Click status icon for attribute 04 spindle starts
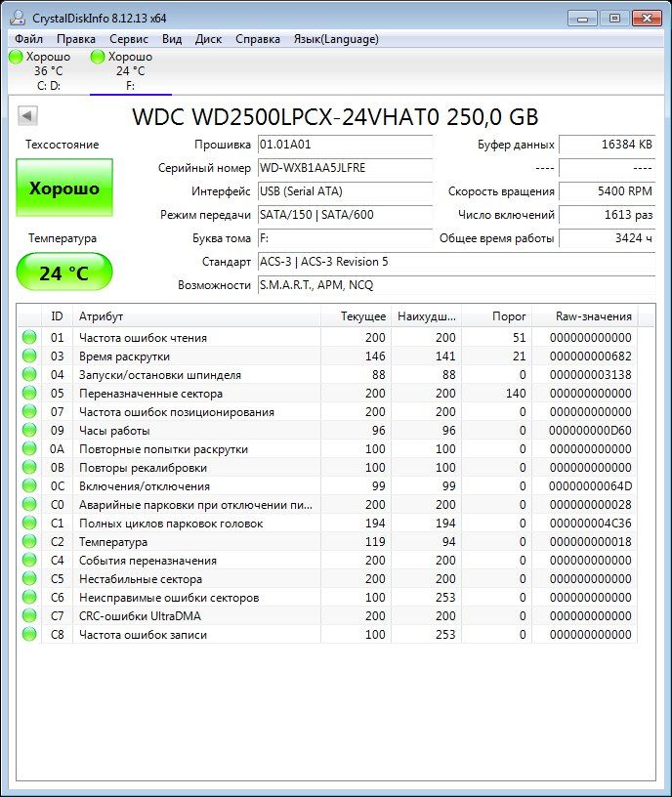This screenshot has width=672, height=797. tap(29, 375)
